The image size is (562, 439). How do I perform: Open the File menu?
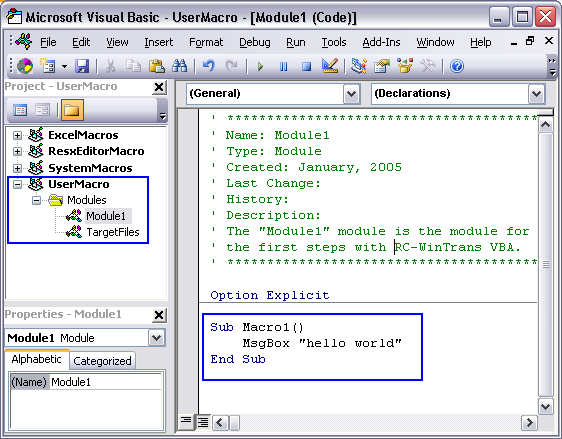click(x=48, y=42)
